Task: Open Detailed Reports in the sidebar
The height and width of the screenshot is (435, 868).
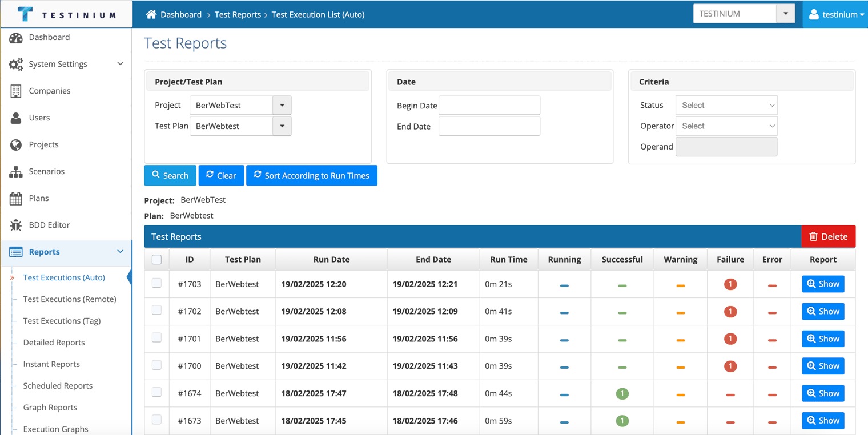Action: 54,343
